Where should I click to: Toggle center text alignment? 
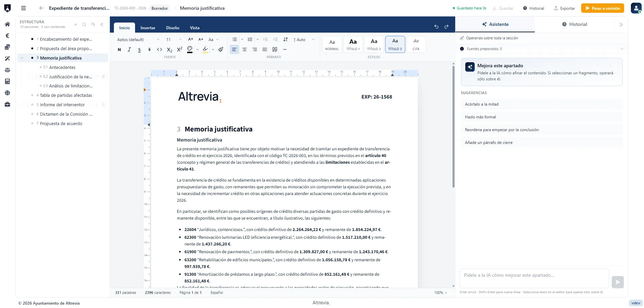coord(245,49)
